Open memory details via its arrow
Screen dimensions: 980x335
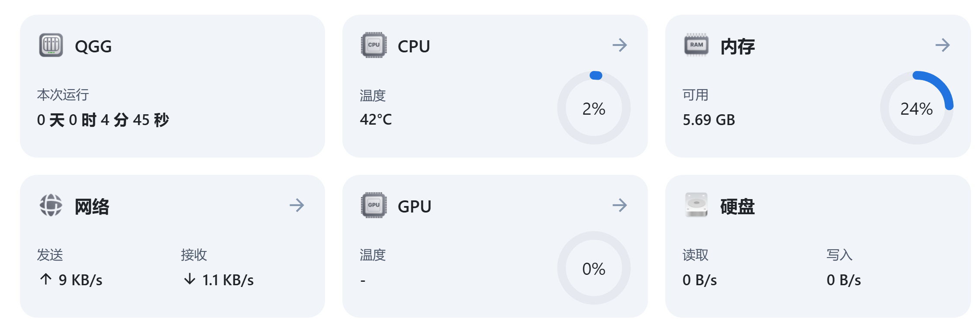pos(943,45)
